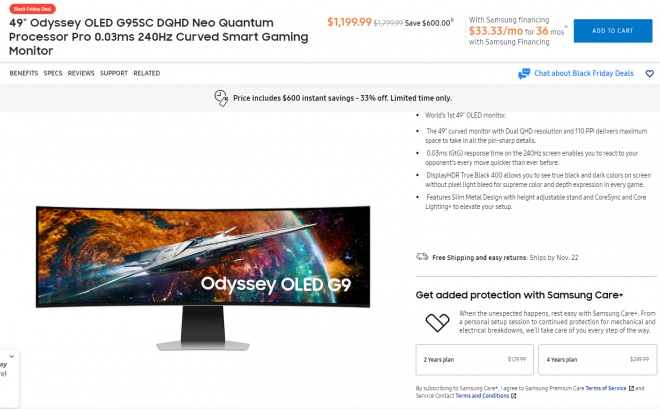Viewport: 660px width, 409px height.
Task: Select the 4 Years plan option
Action: pos(597,359)
